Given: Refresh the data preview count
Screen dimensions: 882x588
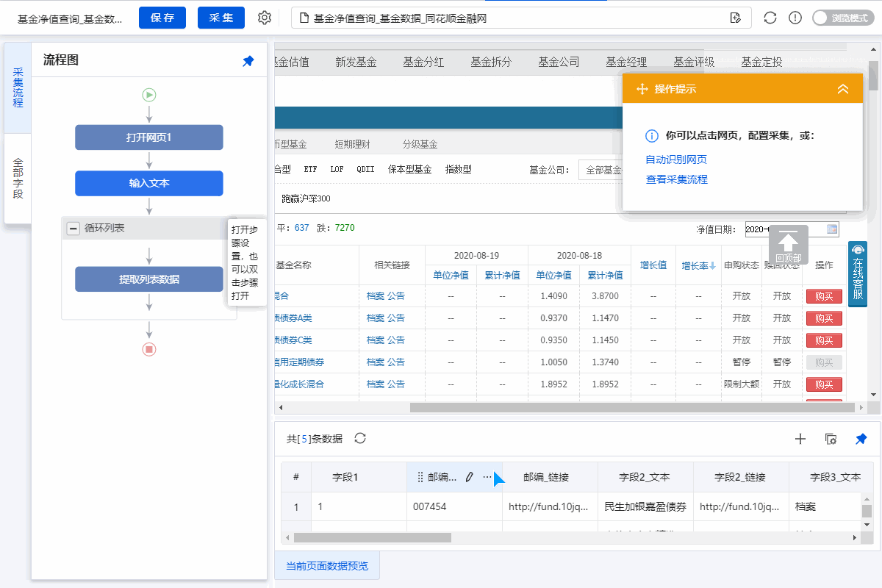Looking at the screenshot, I should point(360,439).
